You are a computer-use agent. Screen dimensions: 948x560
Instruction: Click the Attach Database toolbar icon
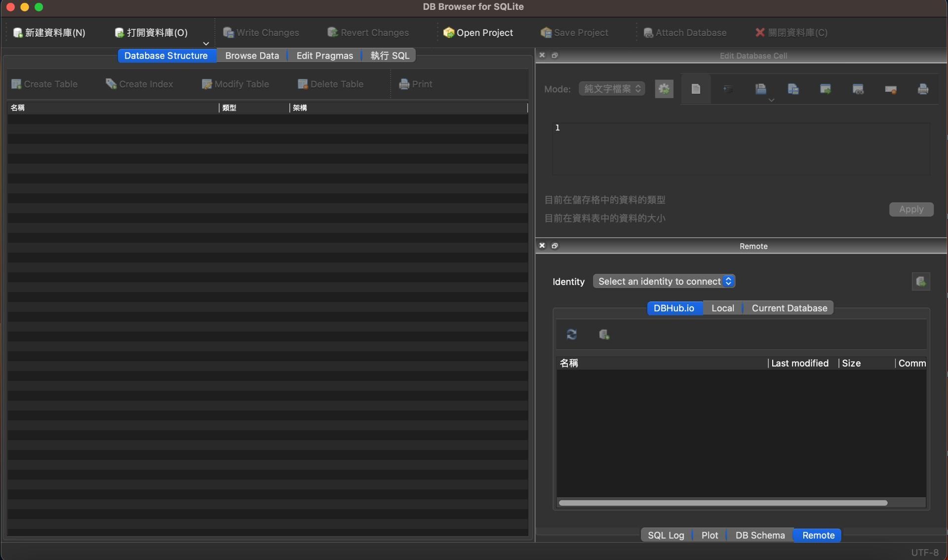684,33
